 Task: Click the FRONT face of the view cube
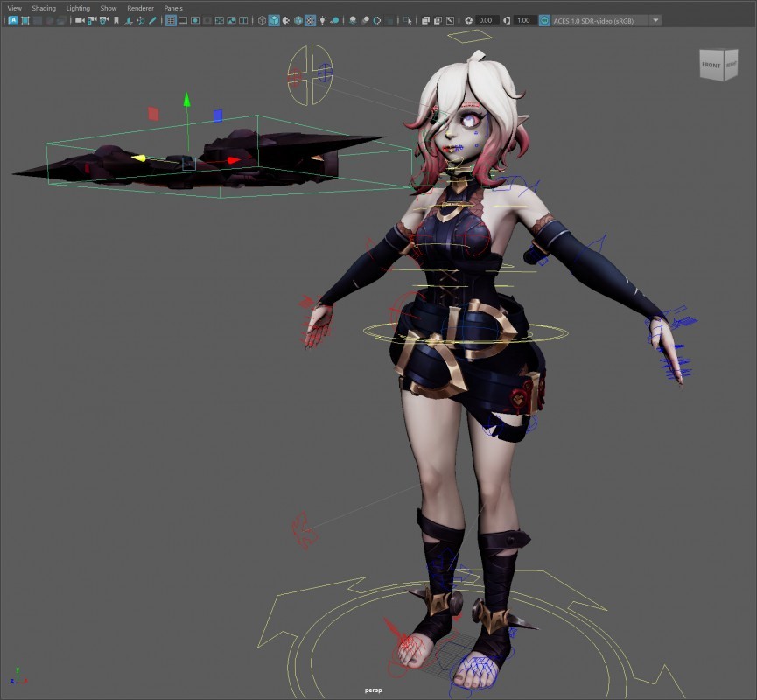(x=711, y=66)
